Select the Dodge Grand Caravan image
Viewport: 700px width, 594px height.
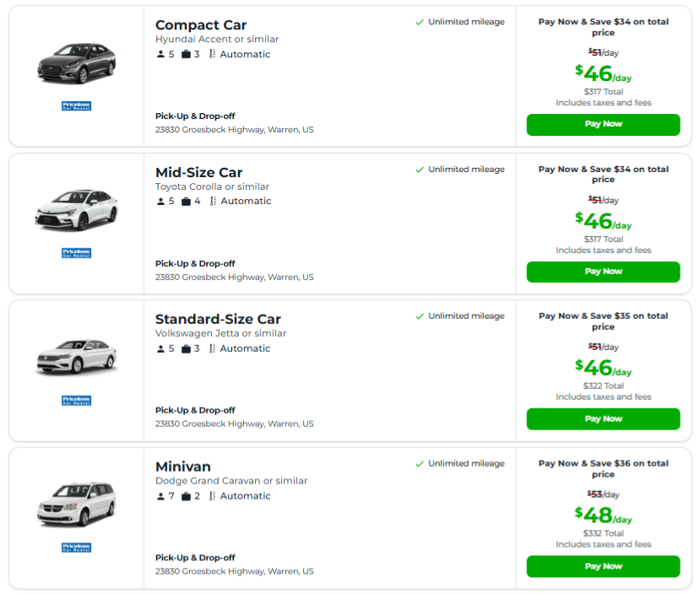pos(74,505)
